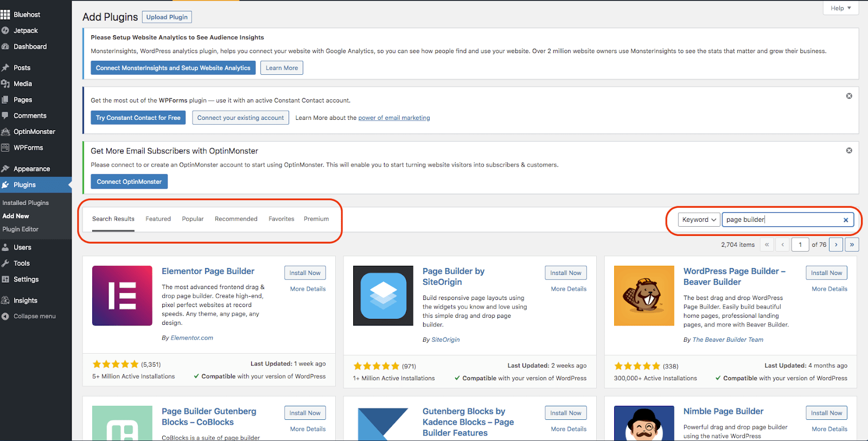The height and width of the screenshot is (441, 868).
Task: Click the Jetpack sidebar icon
Action: pyautogui.click(x=5, y=30)
